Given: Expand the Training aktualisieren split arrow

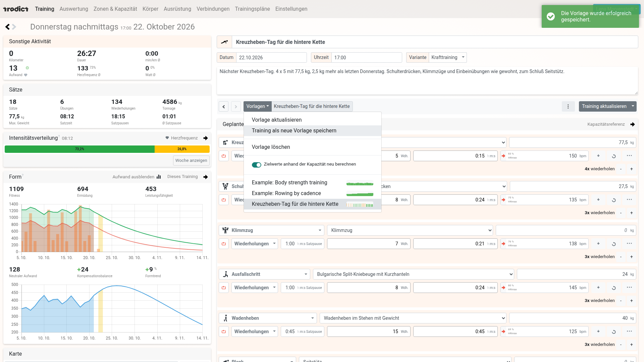Looking at the screenshot, I should tap(633, 107).
